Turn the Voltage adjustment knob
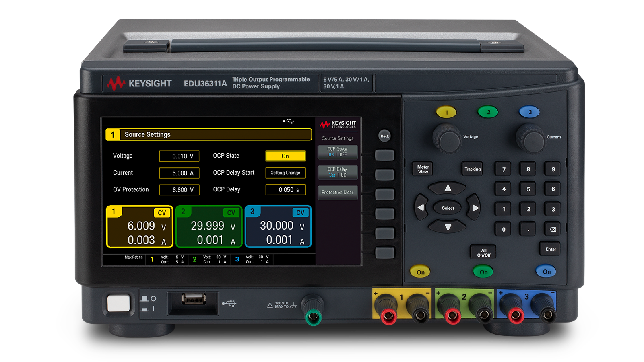Image resolution: width=644 pixels, height=362 pixels. point(448,139)
